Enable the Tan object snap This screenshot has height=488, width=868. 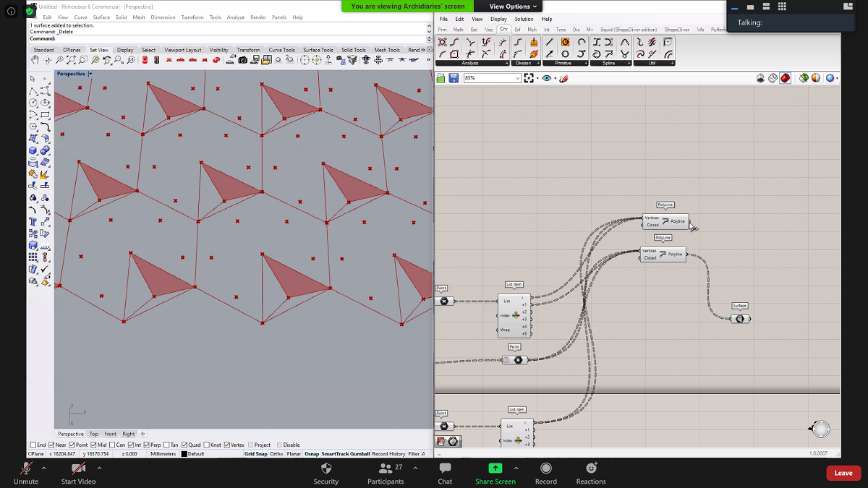point(166,445)
